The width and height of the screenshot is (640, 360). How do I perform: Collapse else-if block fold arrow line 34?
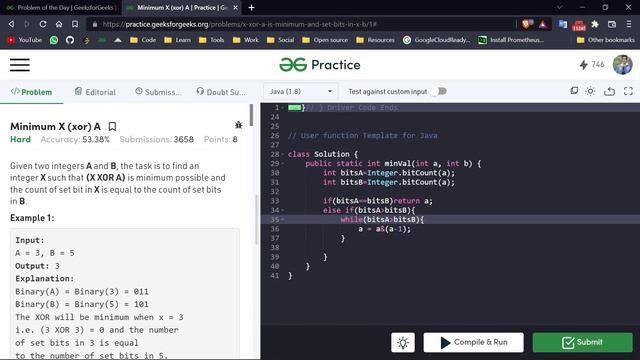coord(282,210)
